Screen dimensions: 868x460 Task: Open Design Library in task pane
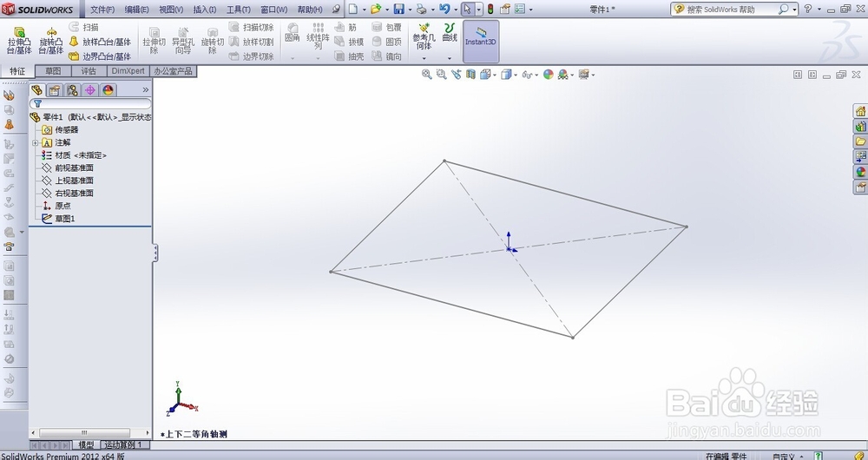[x=860, y=127]
